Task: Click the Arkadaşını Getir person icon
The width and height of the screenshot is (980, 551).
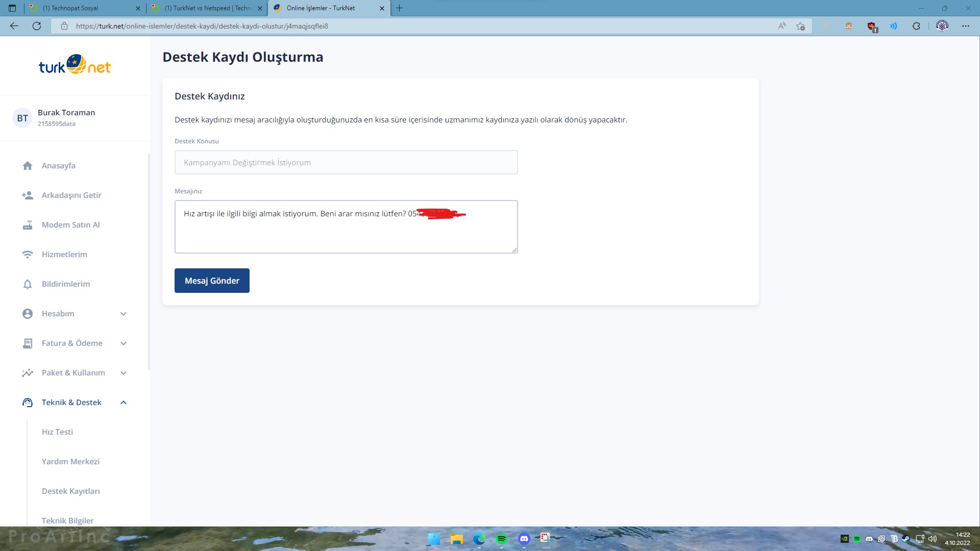Action: click(28, 195)
